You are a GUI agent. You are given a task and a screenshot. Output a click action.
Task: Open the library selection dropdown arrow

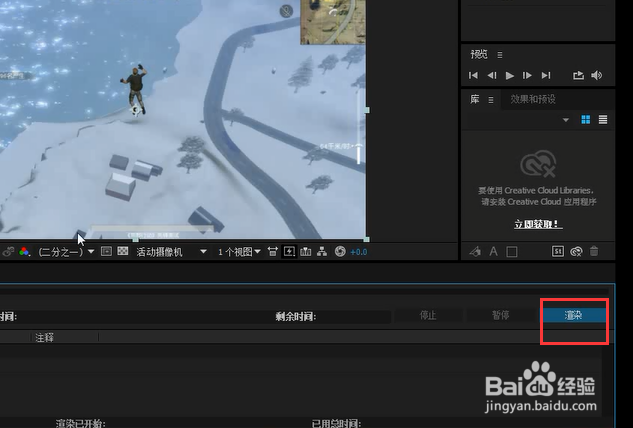click(x=566, y=120)
